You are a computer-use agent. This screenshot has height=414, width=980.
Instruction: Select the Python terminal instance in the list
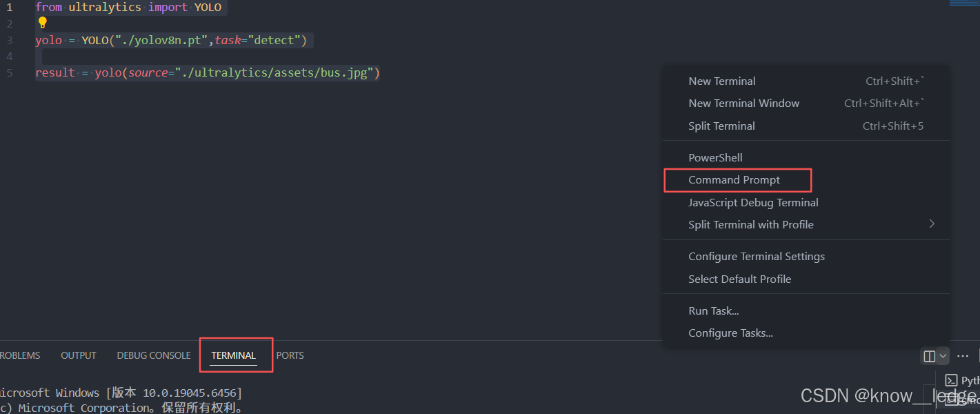962,380
